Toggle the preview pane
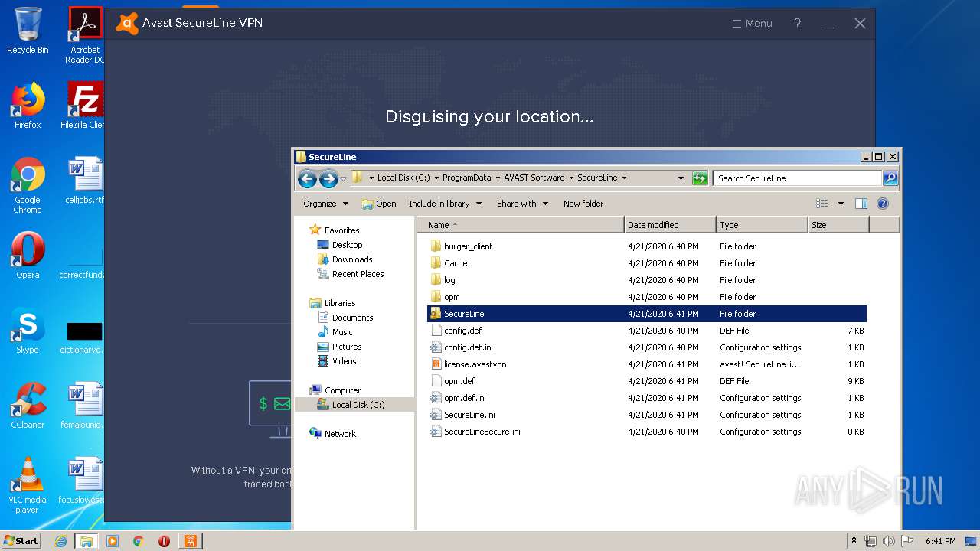Viewport: 980px width, 551px height. click(861, 204)
